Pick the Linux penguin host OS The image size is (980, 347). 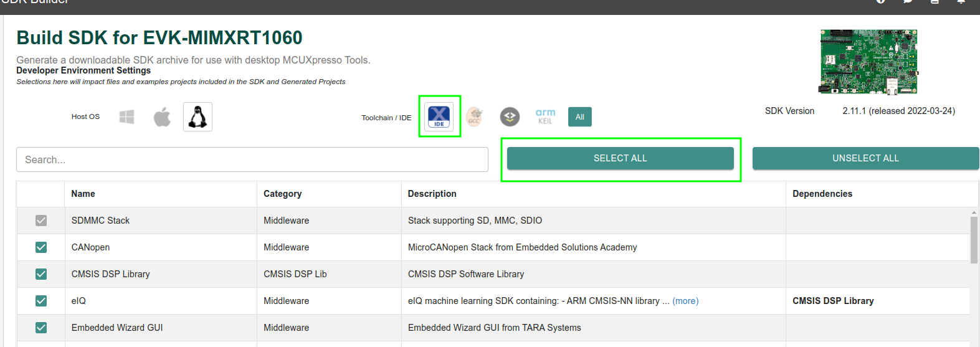(x=197, y=117)
